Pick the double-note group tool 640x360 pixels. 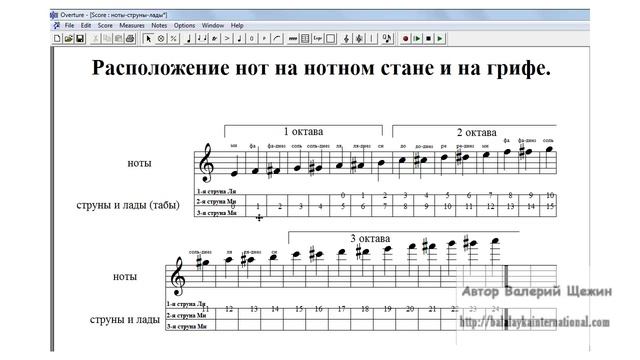[202, 39]
